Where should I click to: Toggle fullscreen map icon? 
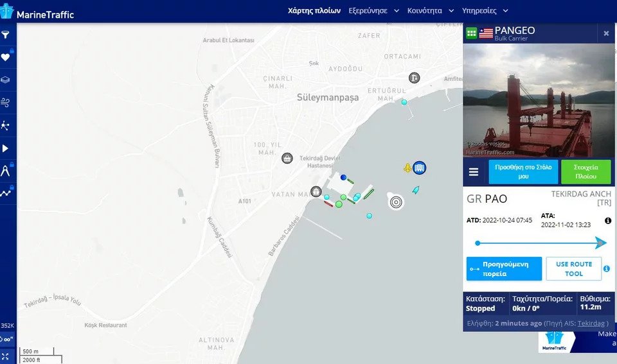click(x=6, y=356)
